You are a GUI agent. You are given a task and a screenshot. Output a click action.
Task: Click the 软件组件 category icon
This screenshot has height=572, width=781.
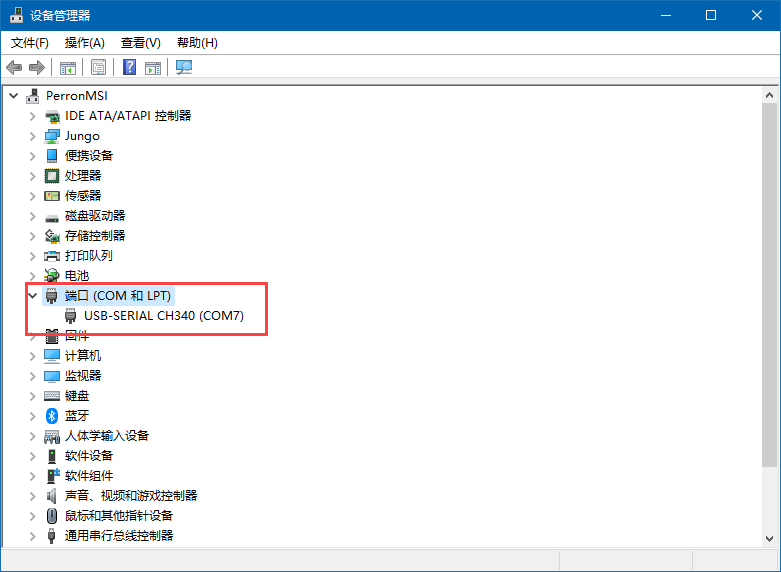click(52, 476)
